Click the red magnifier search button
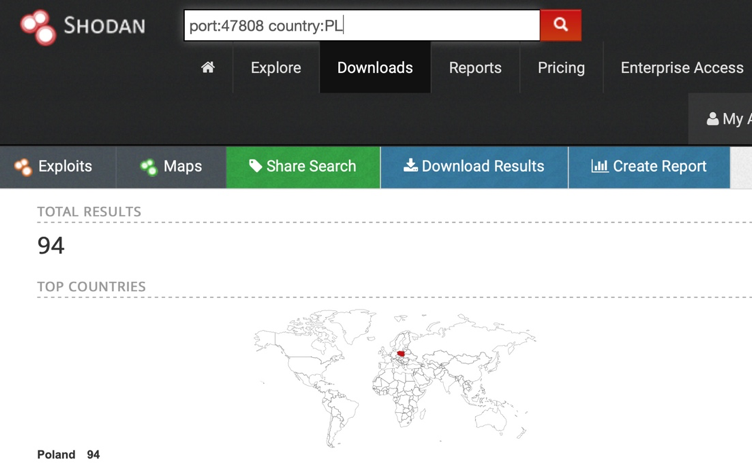The height and width of the screenshot is (474, 752). tap(560, 25)
